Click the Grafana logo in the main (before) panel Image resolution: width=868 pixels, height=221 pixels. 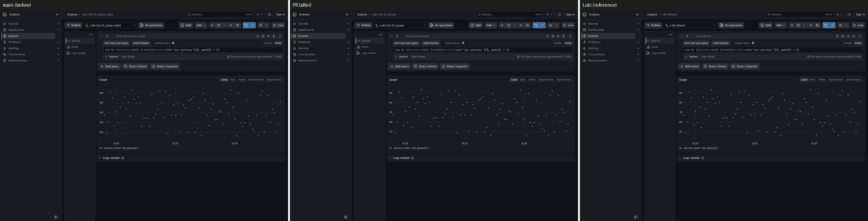[5, 14]
